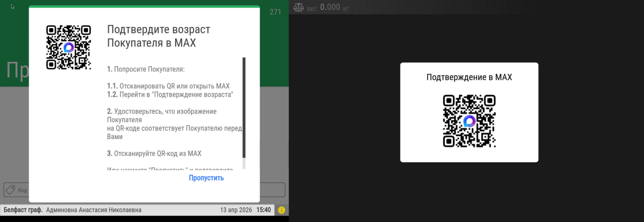Click the date 13 апр 2026
644x222 pixels.
point(236,210)
